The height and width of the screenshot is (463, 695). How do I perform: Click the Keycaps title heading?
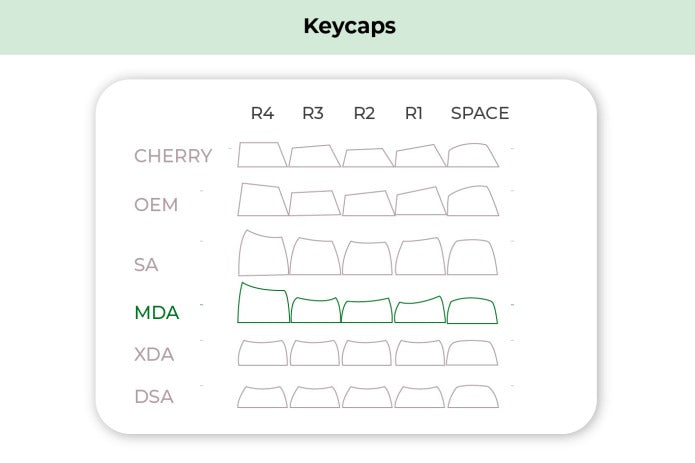[349, 27]
